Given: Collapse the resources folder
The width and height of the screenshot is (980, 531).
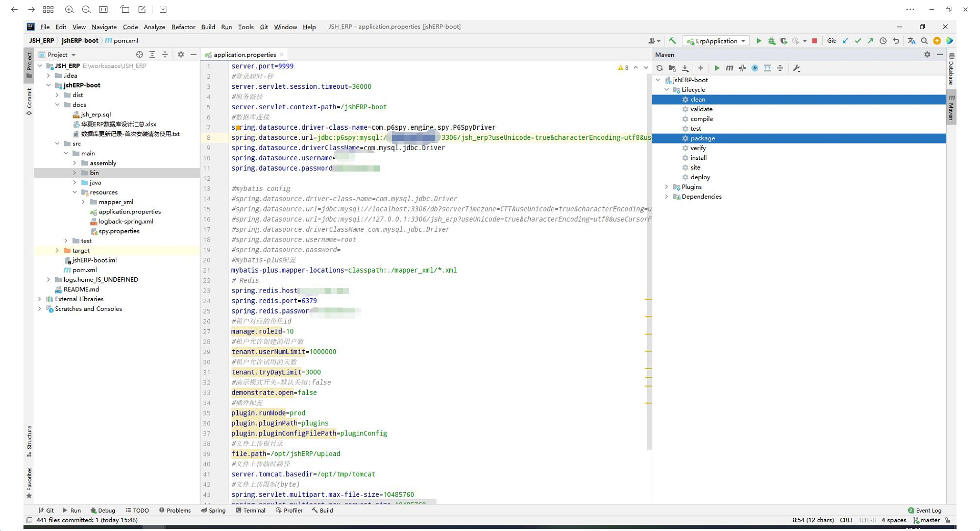Looking at the screenshot, I should point(75,192).
